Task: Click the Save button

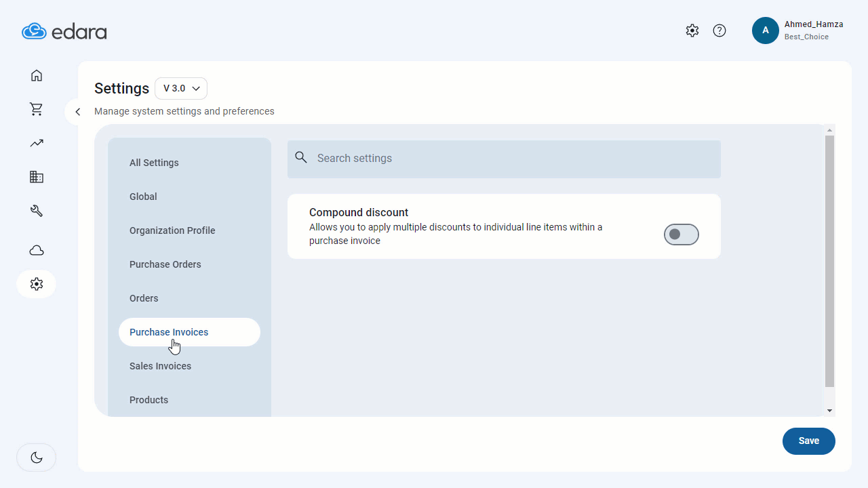Action: pos(809,441)
